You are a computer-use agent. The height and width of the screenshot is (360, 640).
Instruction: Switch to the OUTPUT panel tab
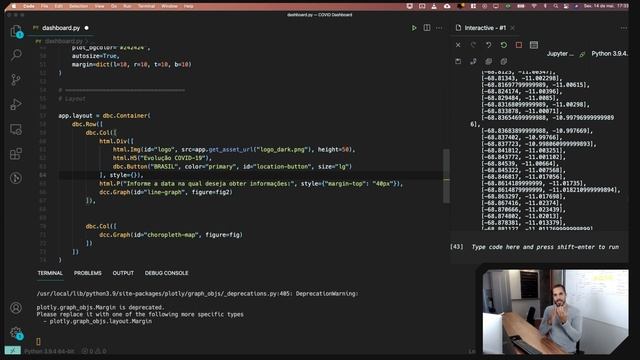pos(123,273)
